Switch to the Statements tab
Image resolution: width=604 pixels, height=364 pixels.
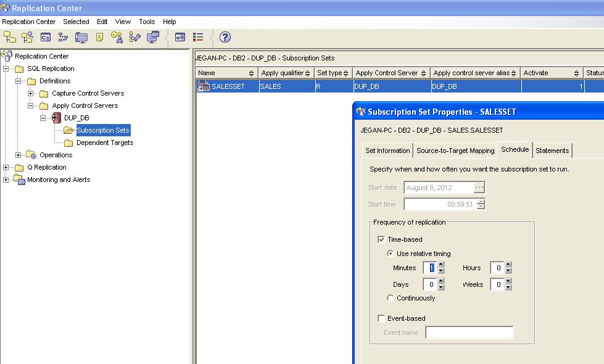point(552,150)
